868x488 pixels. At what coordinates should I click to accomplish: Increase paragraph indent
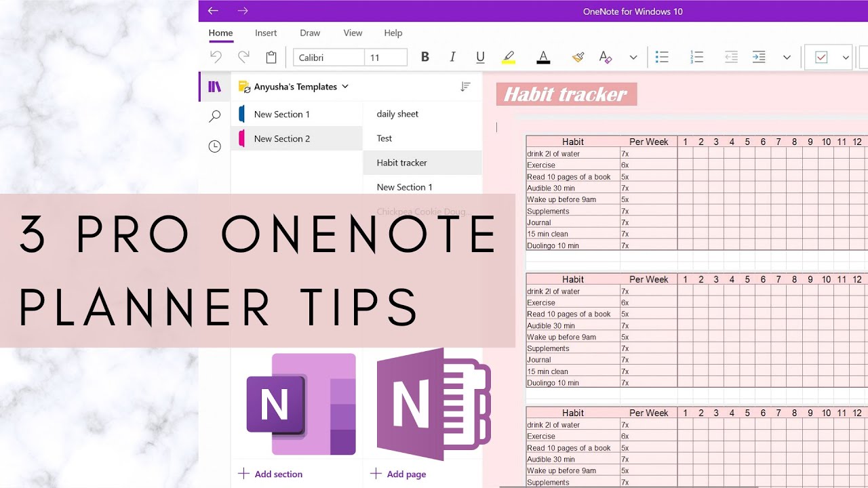759,58
